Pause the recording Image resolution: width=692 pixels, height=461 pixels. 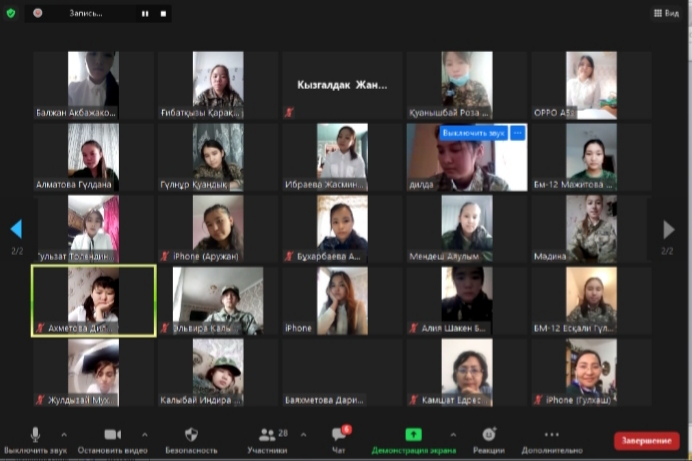coord(145,14)
